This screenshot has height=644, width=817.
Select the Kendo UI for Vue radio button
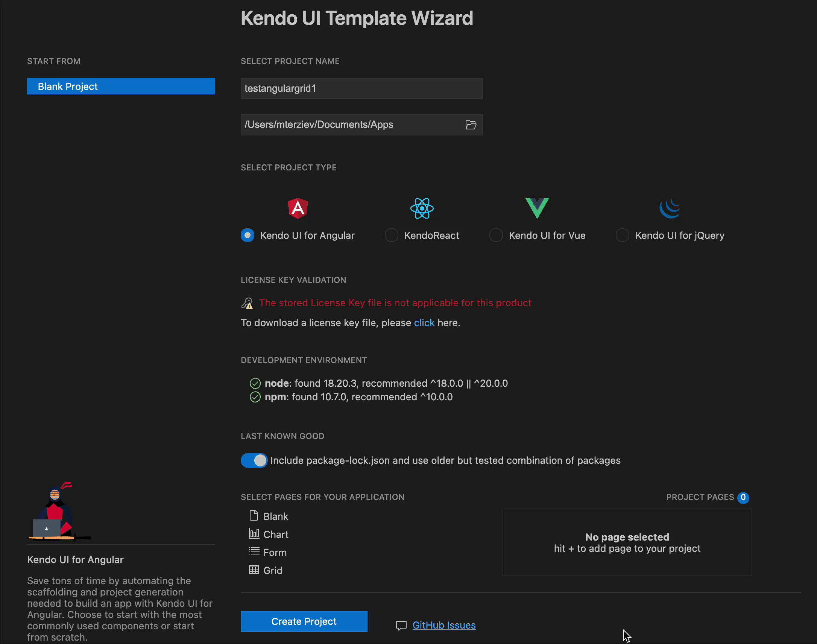tap(496, 235)
